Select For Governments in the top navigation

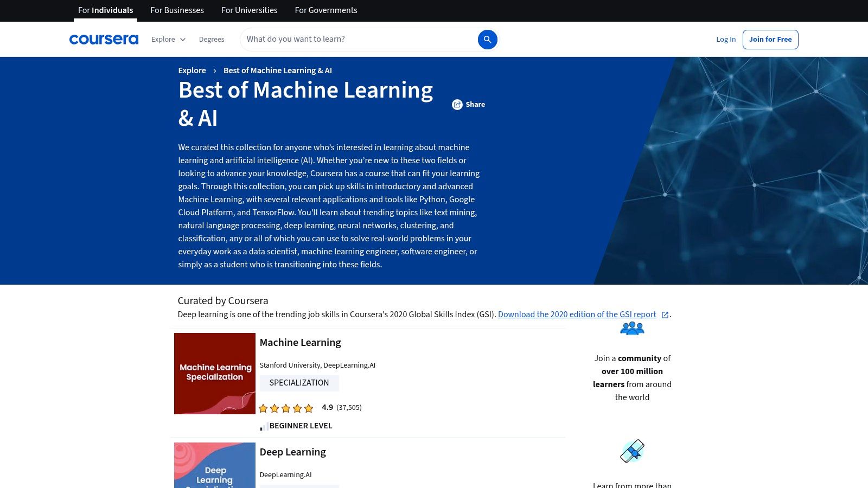click(325, 10)
